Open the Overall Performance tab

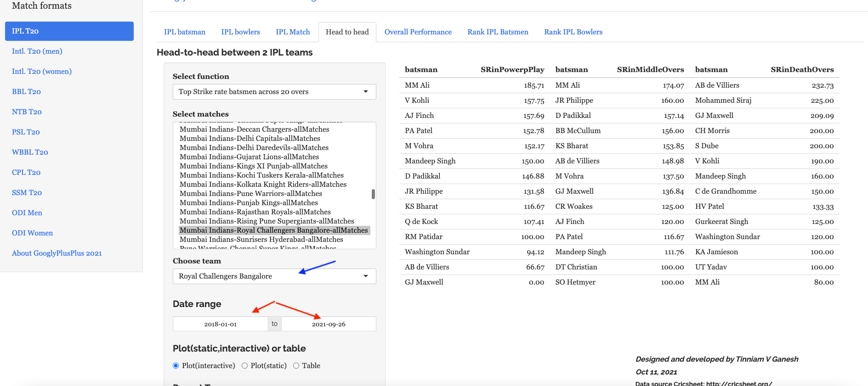(x=418, y=32)
